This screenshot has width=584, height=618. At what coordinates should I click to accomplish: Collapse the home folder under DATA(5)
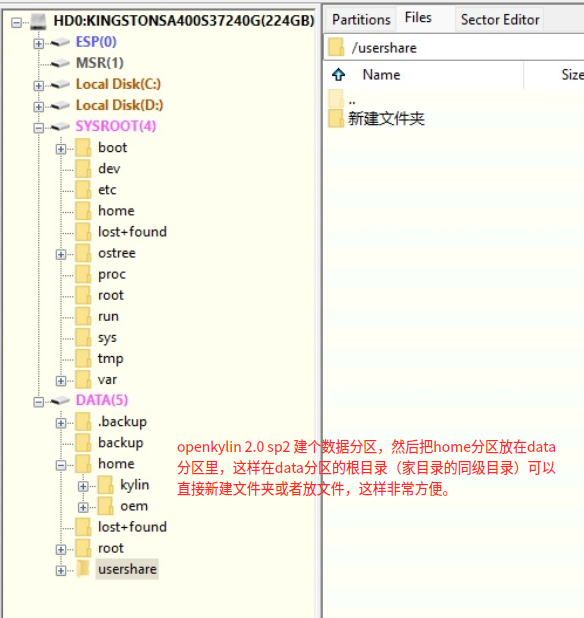(61, 465)
